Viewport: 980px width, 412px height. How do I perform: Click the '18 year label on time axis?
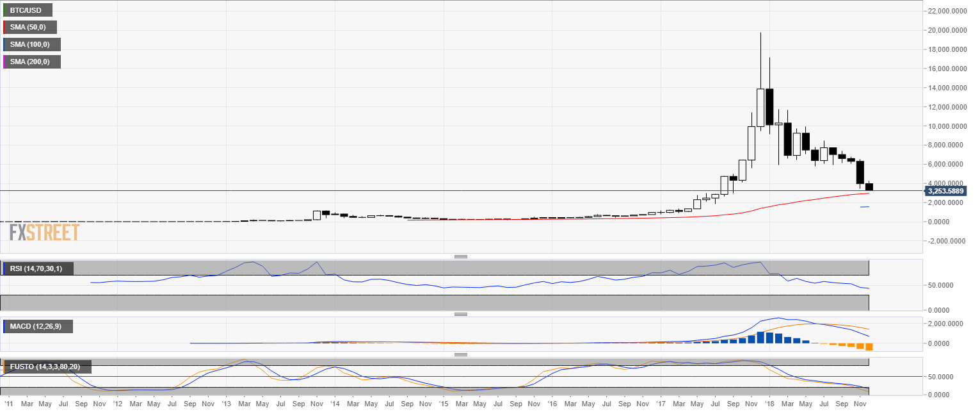(x=769, y=405)
